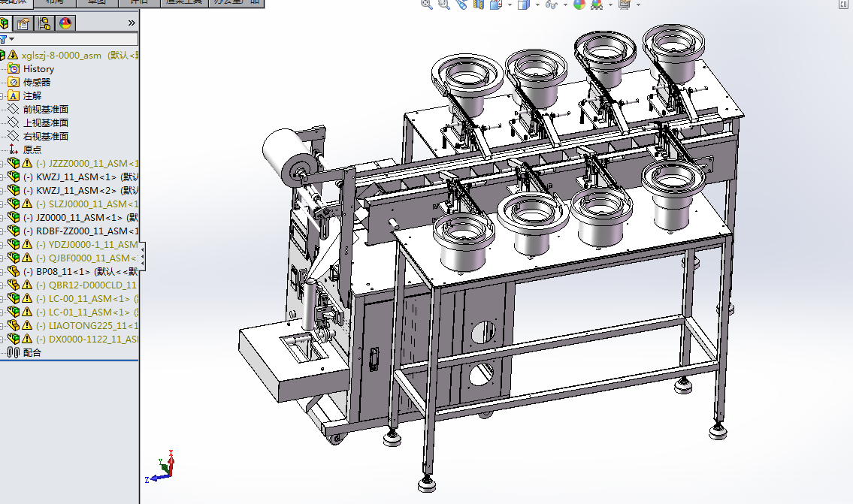
Task: Click the Previous View icon
Action: click(461, 5)
